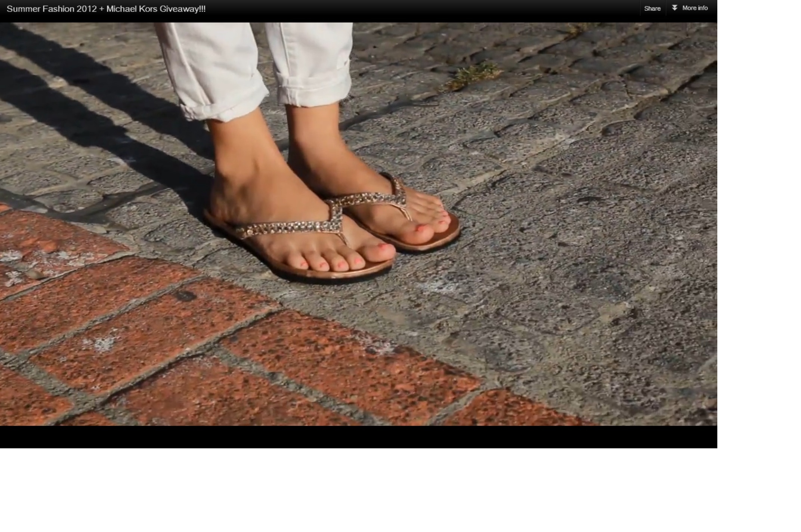Open the Share button in video header
Image resolution: width=801 pixels, height=532 pixels.
click(x=652, y=8)
